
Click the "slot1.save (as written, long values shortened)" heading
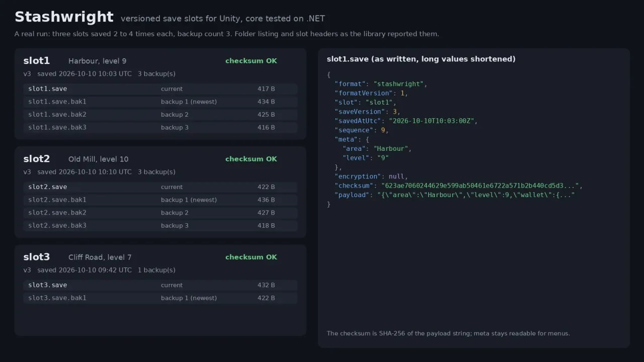[x=421, y=59]
